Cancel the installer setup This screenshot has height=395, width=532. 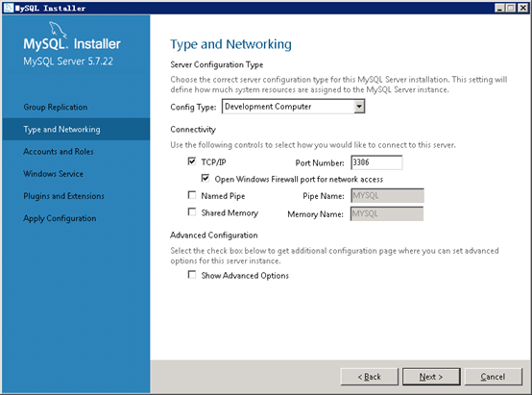coord(493,377)
